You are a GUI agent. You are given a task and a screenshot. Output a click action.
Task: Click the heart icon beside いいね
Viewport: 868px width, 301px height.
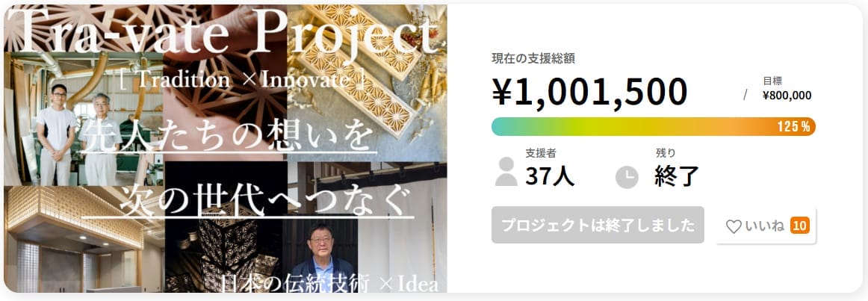click(x=734, y=226)
